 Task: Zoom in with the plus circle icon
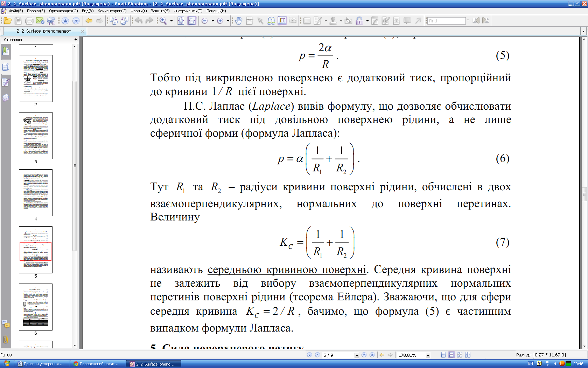(x=220, y=21)
